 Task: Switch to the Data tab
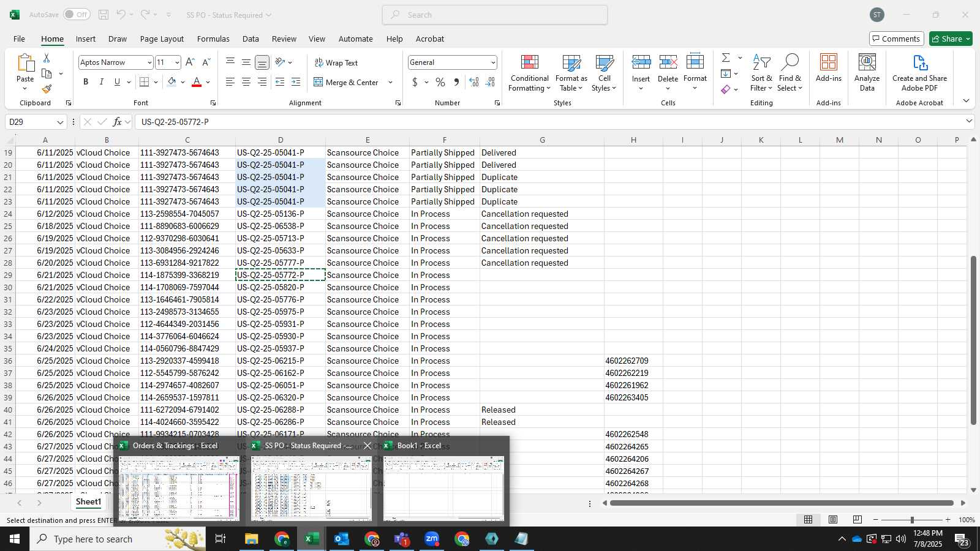pyautogui.click(x=251, y=39)
